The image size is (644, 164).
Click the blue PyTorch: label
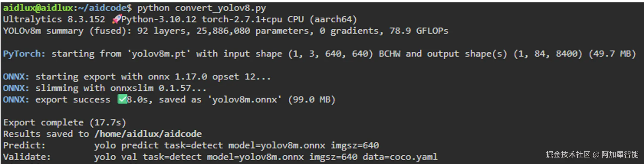(x=24, y=54)
